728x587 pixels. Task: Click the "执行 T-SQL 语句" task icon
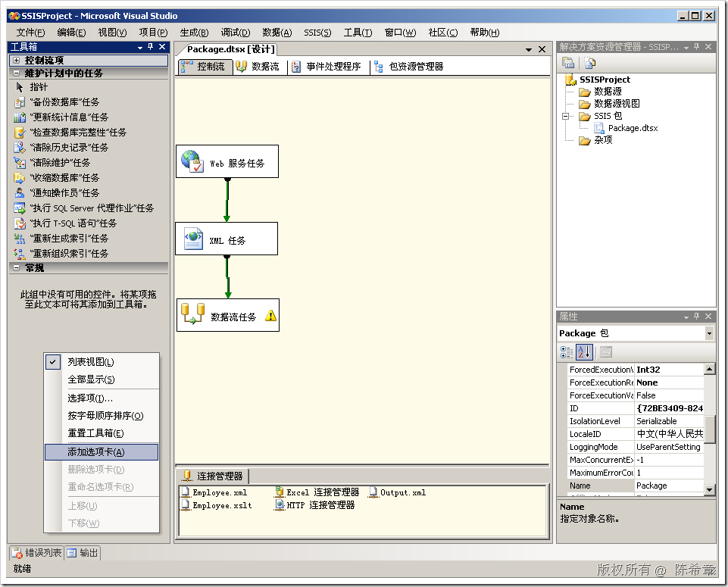click(20, 223)
